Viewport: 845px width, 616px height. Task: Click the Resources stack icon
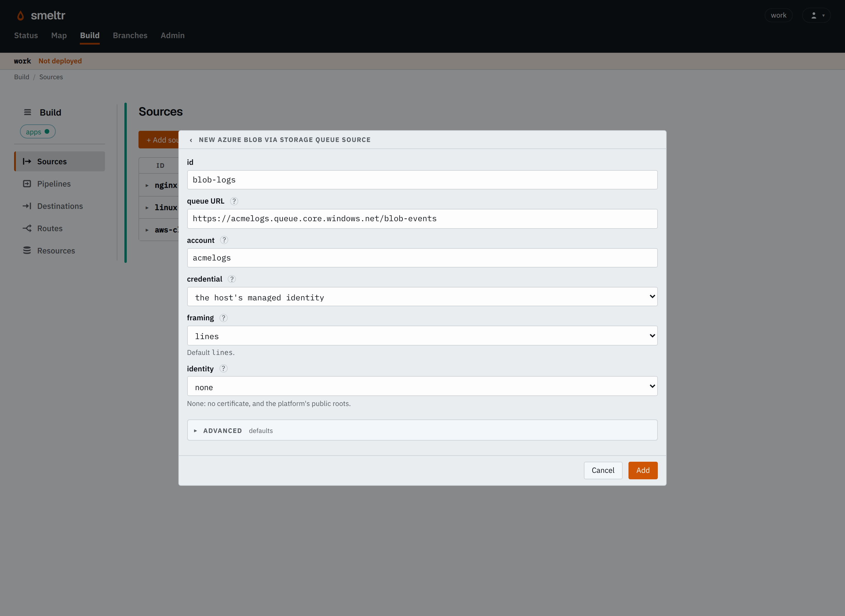[27, 251]
